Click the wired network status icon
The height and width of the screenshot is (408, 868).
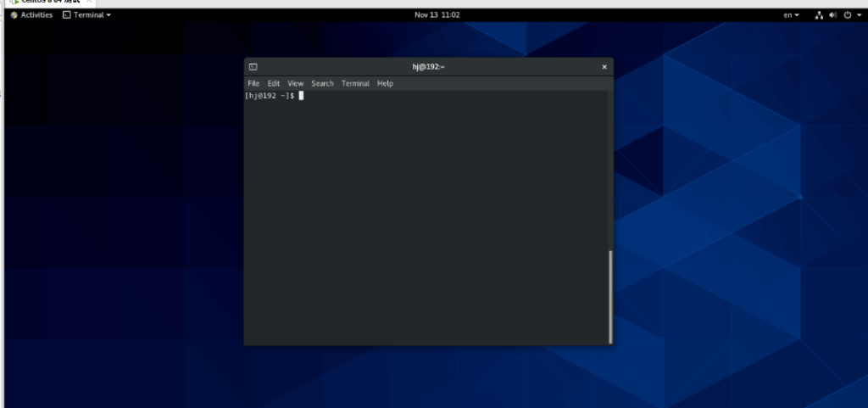pos(820,15)
